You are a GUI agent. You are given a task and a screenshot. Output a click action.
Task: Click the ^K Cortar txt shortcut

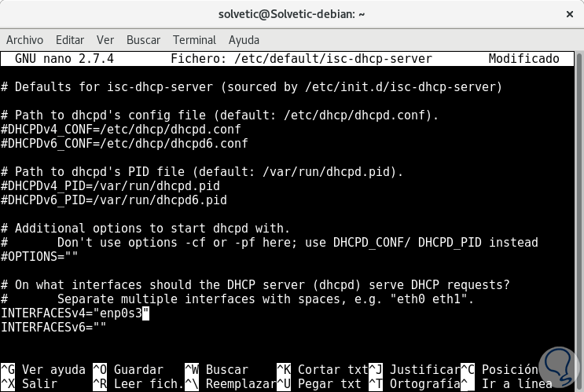tap(322, 370)
